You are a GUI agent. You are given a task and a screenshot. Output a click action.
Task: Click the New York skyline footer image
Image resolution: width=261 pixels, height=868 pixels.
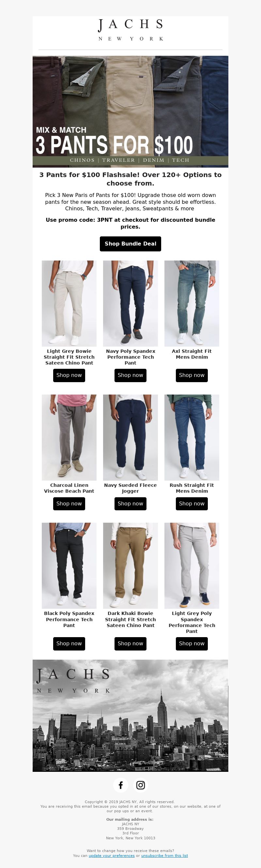[x=130, y=715]
